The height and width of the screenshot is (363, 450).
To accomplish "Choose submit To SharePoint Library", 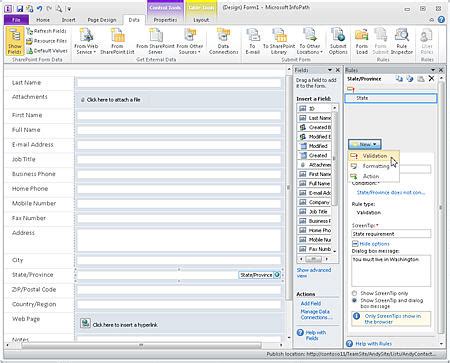I will (279, 41).
